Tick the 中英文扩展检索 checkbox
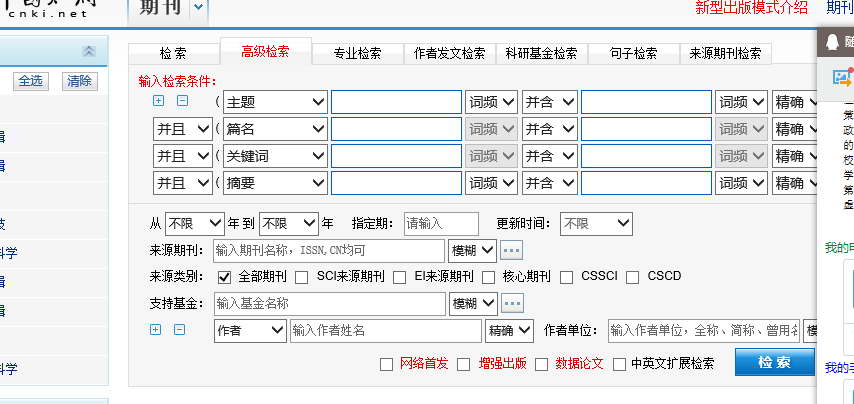Viewport: 854px width, 404px height. tap(620, 364)
